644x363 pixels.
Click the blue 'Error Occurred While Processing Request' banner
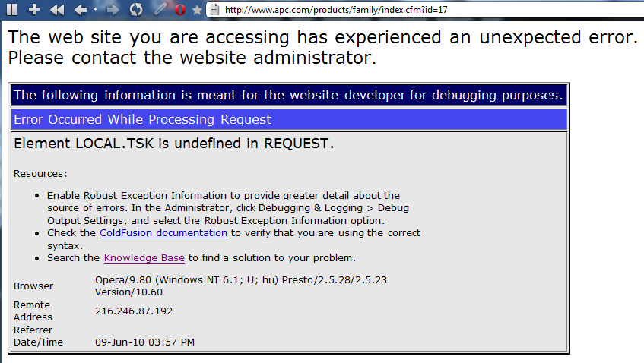290,120
